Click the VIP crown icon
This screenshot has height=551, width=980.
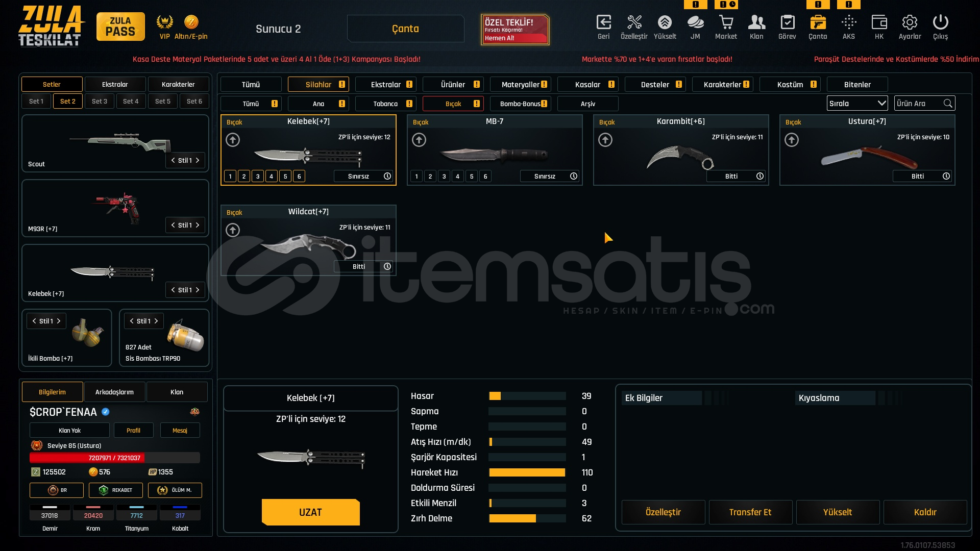(164, 22)
